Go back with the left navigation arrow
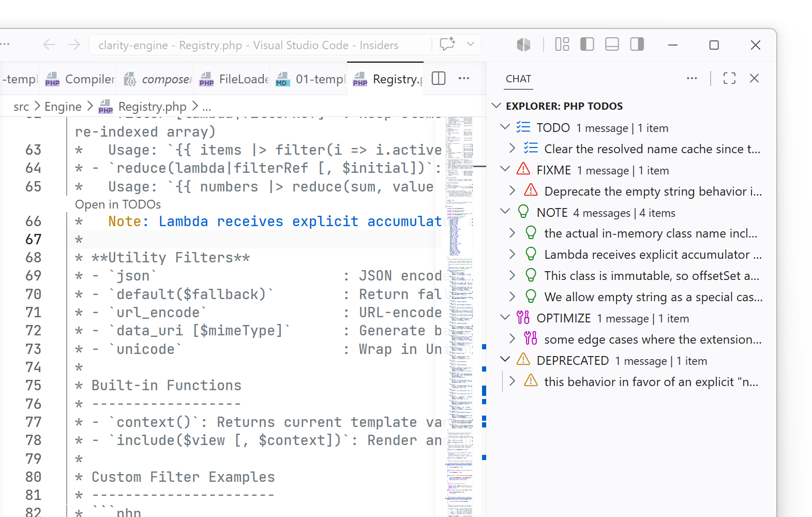The image size is (812, 517). pyautogui.click(x=49, y=45)
